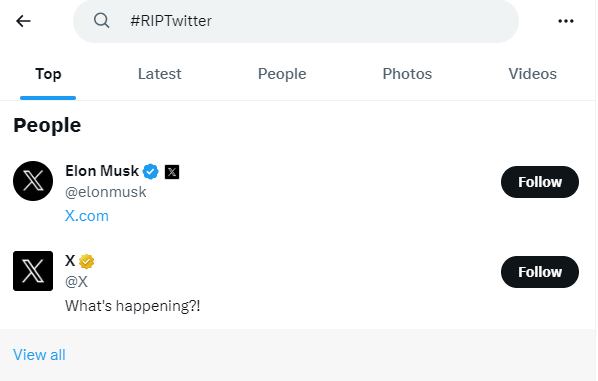The height and width of the screenshot is (381, 598).
Task: Open the Elon Musk profile name
Action: (x=102, y=171)
